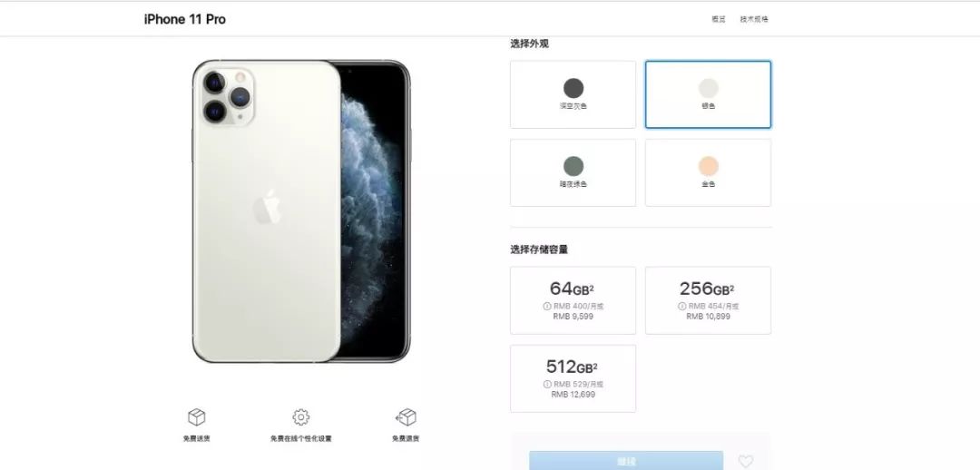The width and height of the screenshot is (980, 470).
Task: Choose the 512GB storage option
Action: click(x=573, y=378)
